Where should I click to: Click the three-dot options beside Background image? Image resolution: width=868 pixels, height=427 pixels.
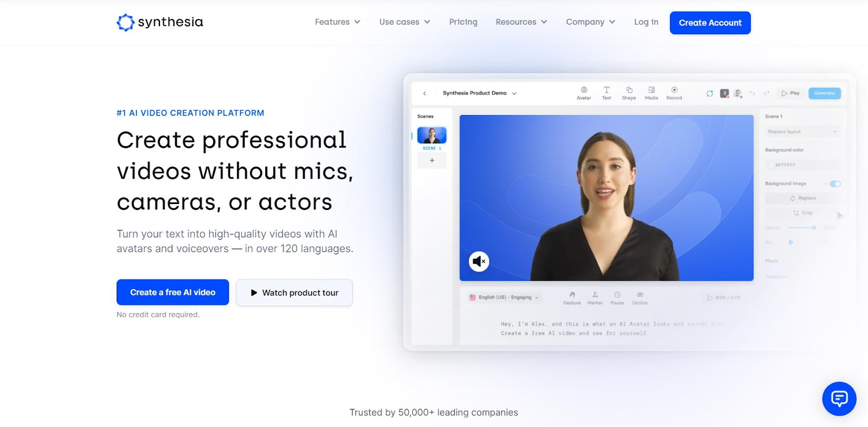tap(826, 184)
